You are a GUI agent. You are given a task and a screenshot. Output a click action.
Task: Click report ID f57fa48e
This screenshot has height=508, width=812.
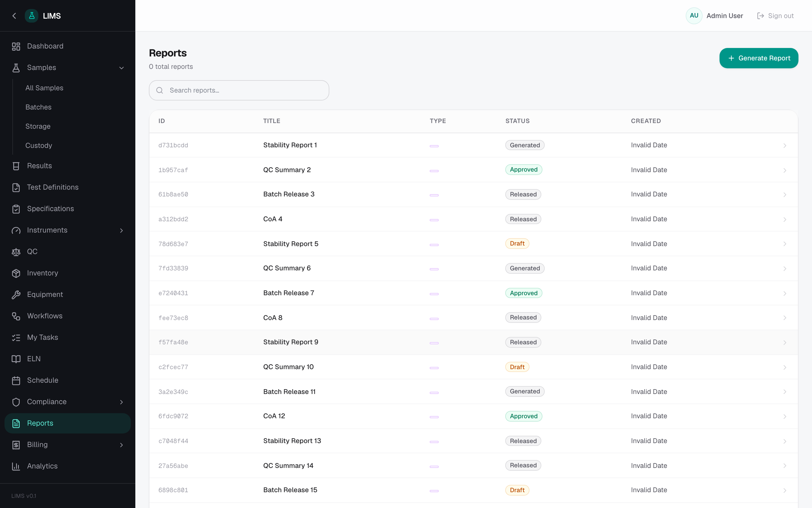(173, 342)
